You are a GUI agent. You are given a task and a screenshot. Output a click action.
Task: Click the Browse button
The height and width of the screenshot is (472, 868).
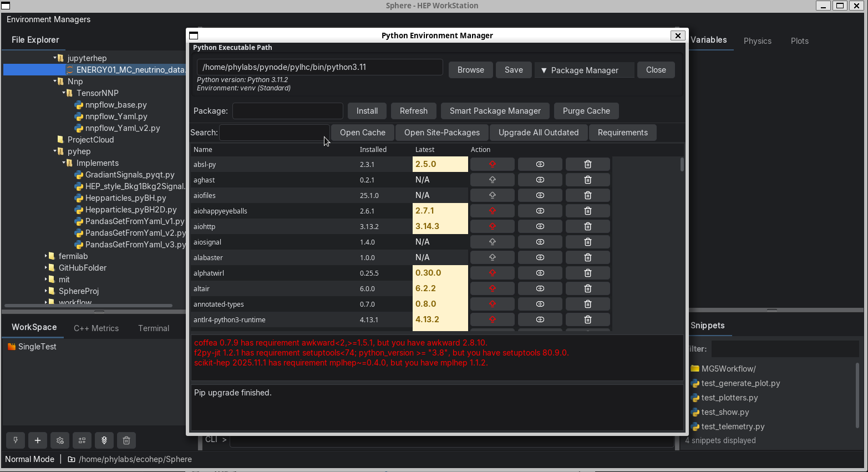click(471, 70)
